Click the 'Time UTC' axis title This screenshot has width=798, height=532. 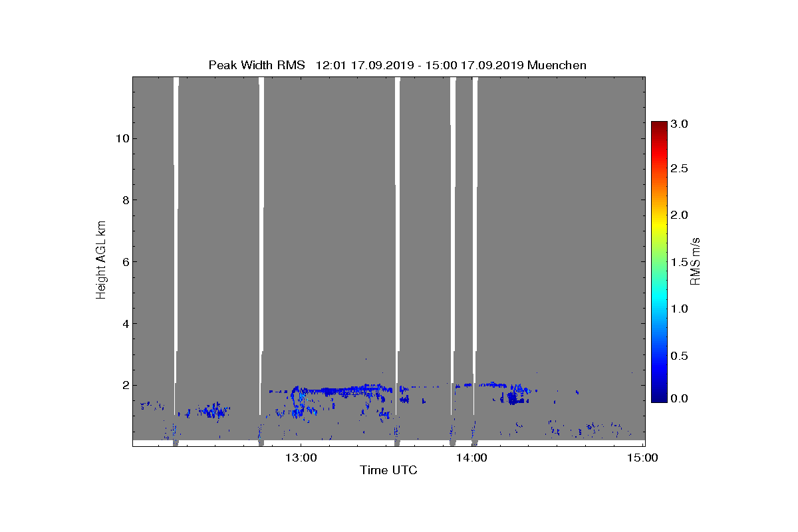point(389,471)
